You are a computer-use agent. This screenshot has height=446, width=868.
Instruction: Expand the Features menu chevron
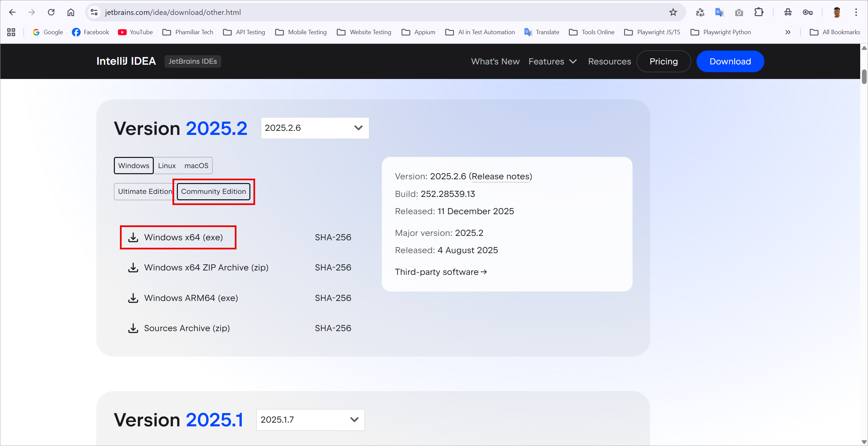click(573, 61)
